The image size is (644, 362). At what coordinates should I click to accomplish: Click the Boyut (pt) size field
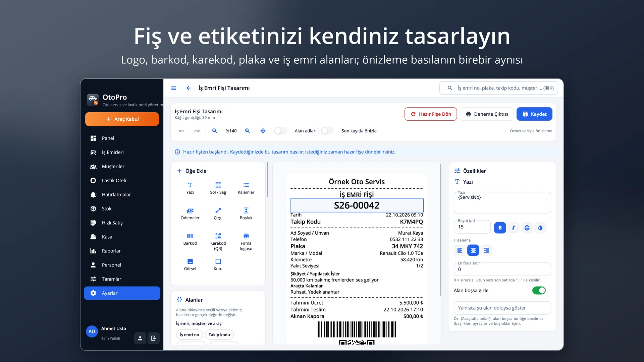472,227
